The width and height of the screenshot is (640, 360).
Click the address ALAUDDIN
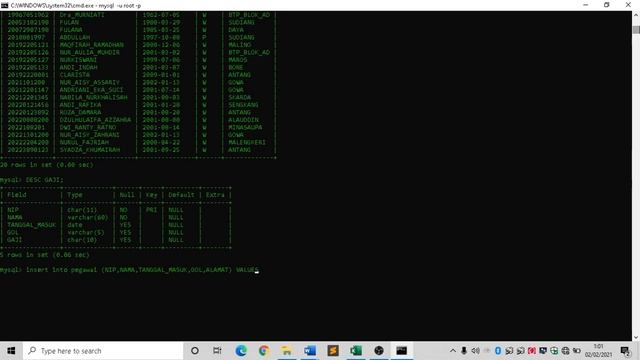tap(243, 120)
